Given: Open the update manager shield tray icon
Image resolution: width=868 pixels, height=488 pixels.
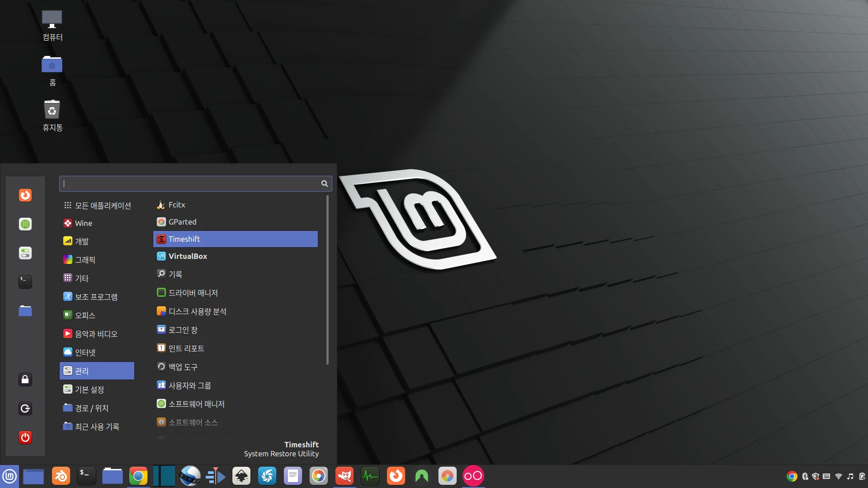Looking at the screenshot, I should tap(816, 476).
